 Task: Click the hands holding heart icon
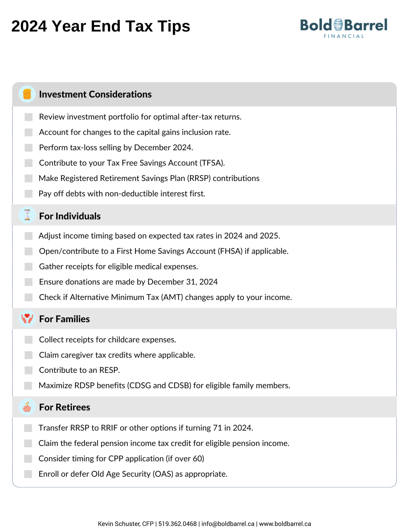[27, 318]
